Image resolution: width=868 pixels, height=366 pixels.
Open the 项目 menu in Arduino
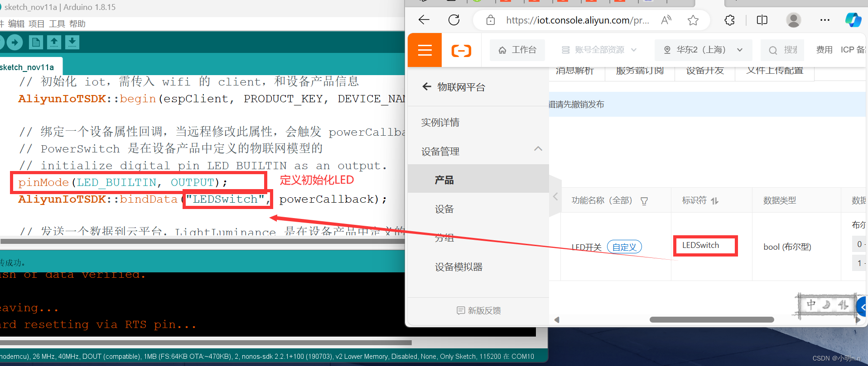(x=37, y=24)
